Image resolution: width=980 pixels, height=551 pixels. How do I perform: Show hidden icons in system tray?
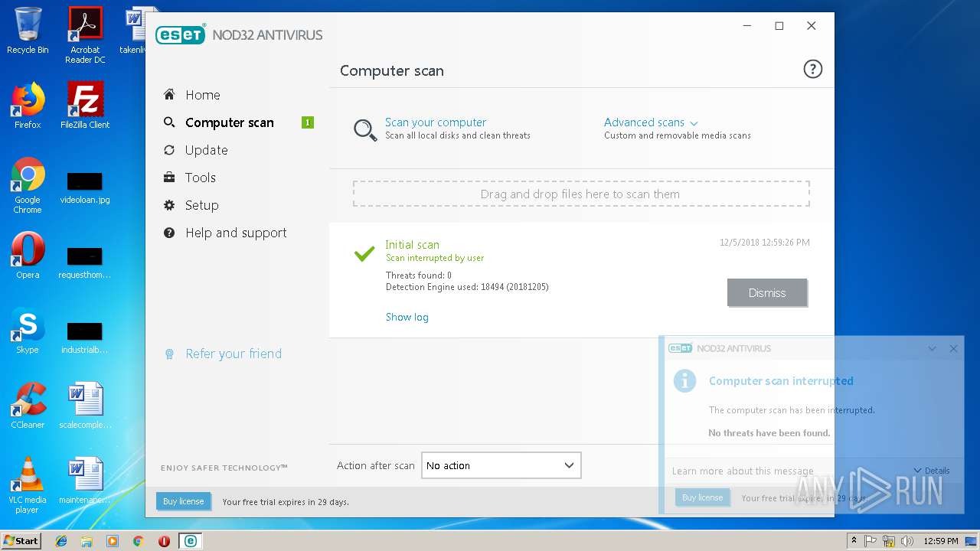point(854,541)
